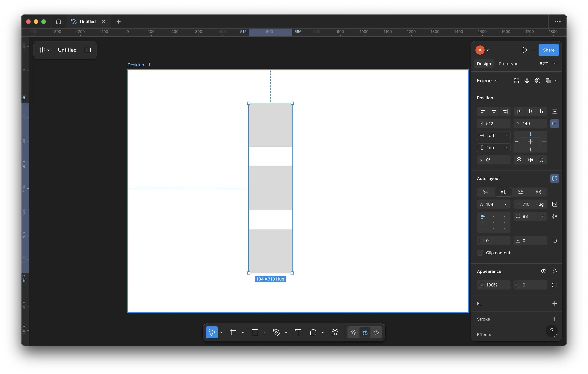Viewport: 588px width, 374px height.
Task: Enable the Clip content checkbox
Action: point(480,253)
